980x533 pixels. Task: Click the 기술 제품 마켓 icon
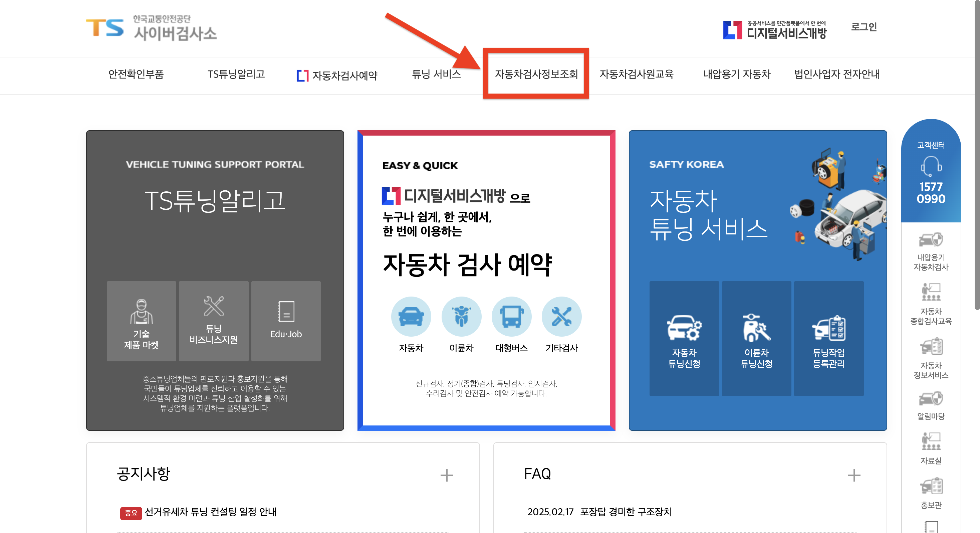point(141,312)
